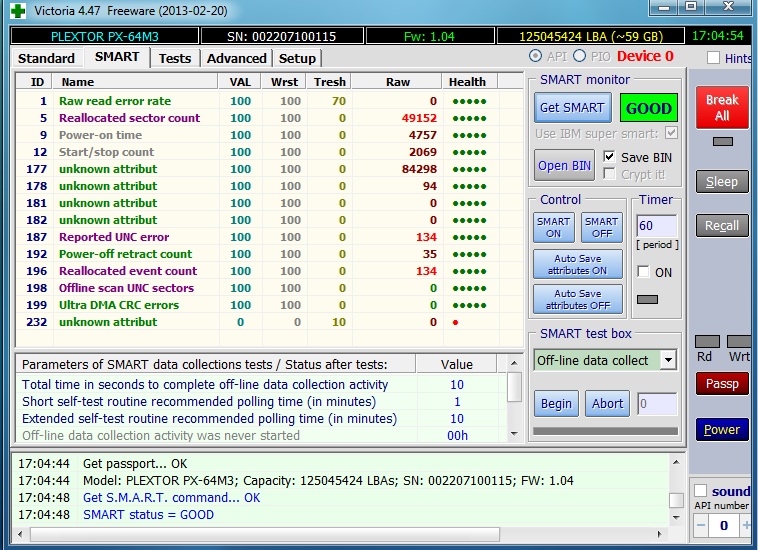Viewport: 758px width, 550px height.
Task: Click the SMART OFF button
Action: [601, 227]
